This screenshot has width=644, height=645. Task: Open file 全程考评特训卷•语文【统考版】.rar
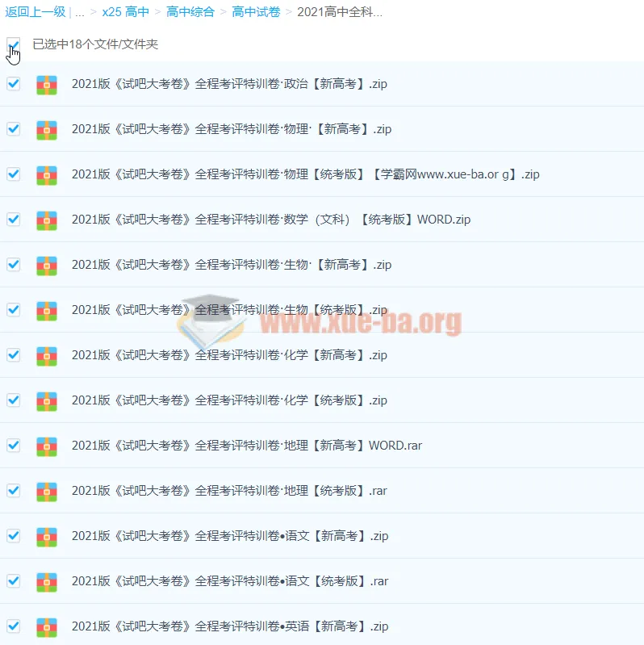click(x=230, y=582)
